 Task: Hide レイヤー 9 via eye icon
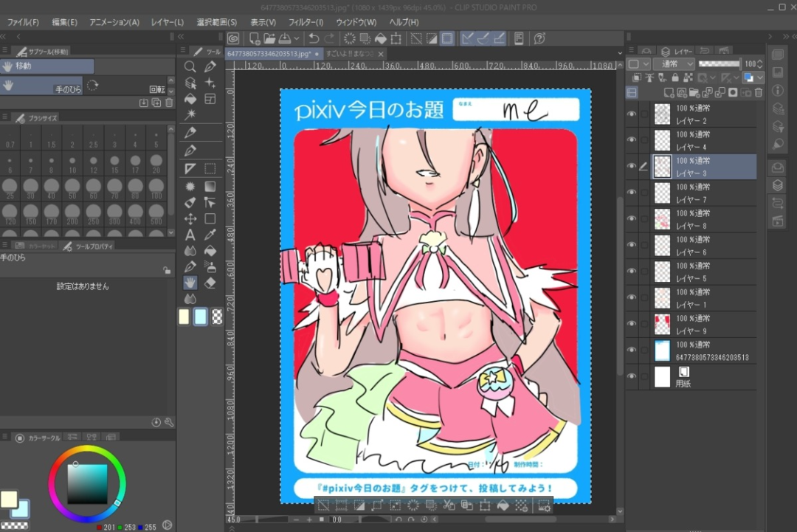coord(631,324)
